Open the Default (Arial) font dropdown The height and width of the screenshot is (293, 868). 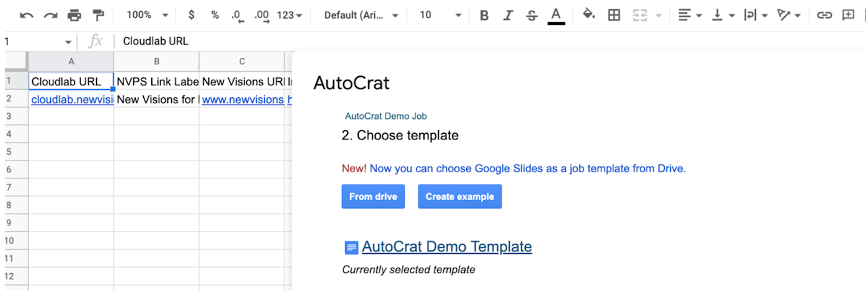point(361,15)
